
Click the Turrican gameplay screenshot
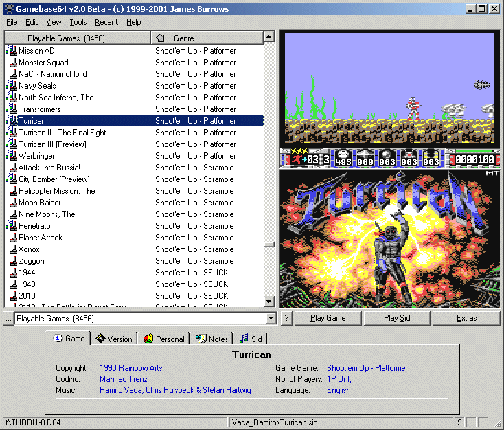pos(389,100)
